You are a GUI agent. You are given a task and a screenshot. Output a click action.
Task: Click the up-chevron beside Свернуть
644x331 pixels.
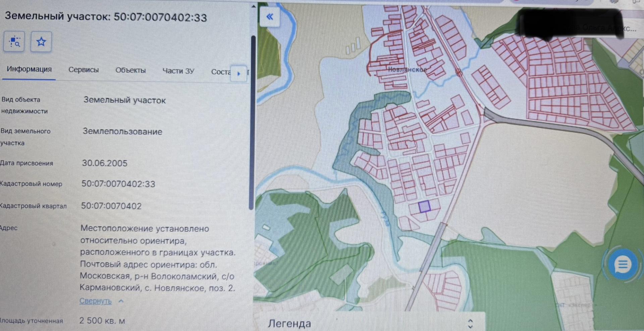click(121, 301)
